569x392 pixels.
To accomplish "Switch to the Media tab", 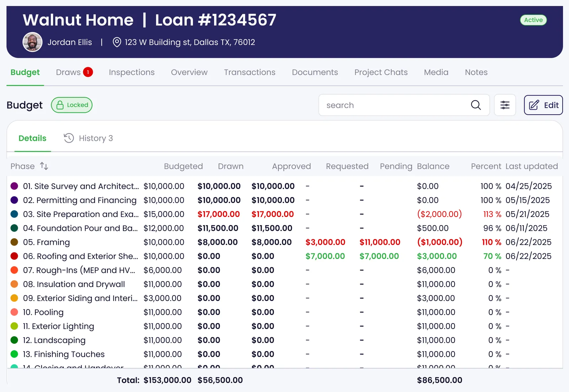I will pyautogui.click(x=436, y=72).
